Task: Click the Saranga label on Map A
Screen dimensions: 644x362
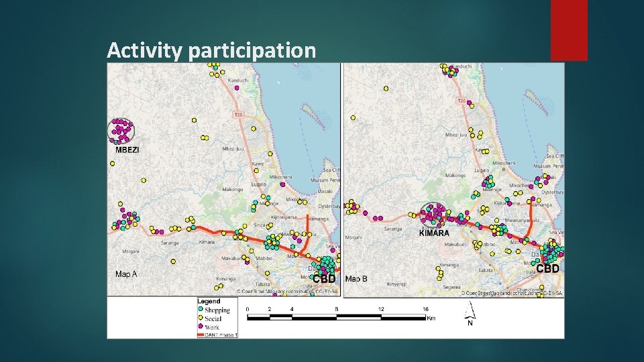Action: point(170,243)
